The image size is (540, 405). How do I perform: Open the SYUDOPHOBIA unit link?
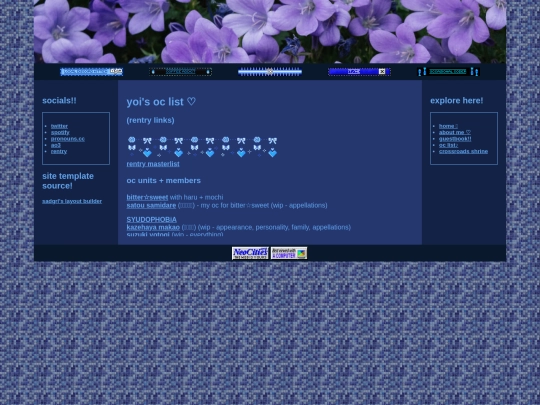point(152,219)
